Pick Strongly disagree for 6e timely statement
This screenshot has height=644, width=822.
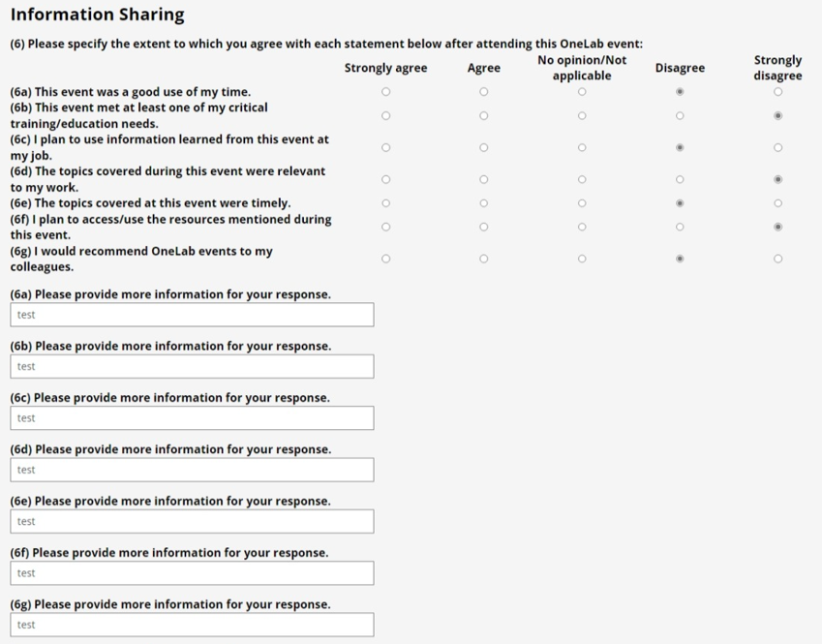point(777,203)
